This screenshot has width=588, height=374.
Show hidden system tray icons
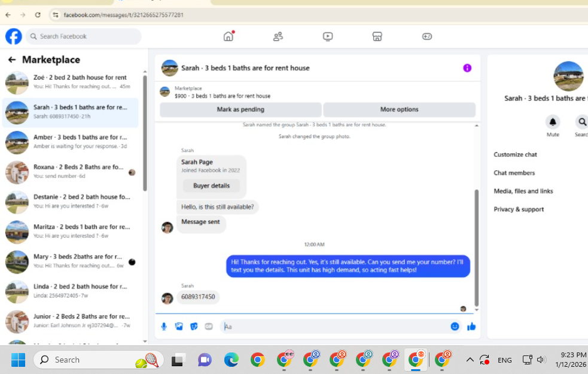(470, 360)
